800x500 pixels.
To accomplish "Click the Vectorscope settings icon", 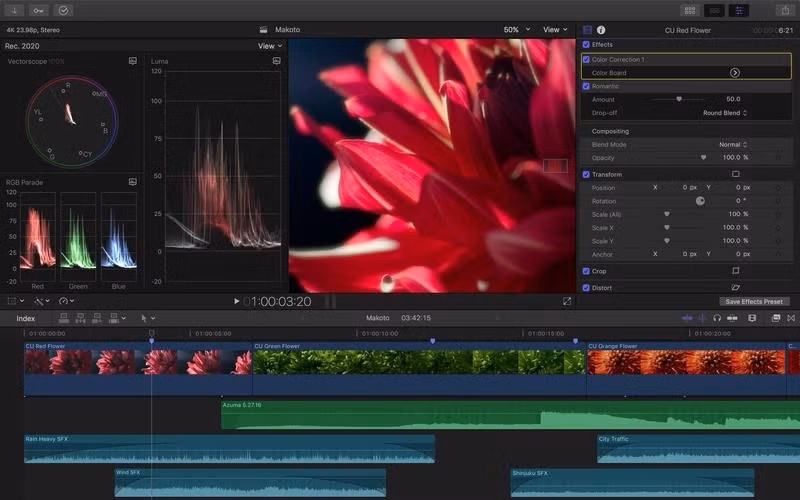I will 133,61.
